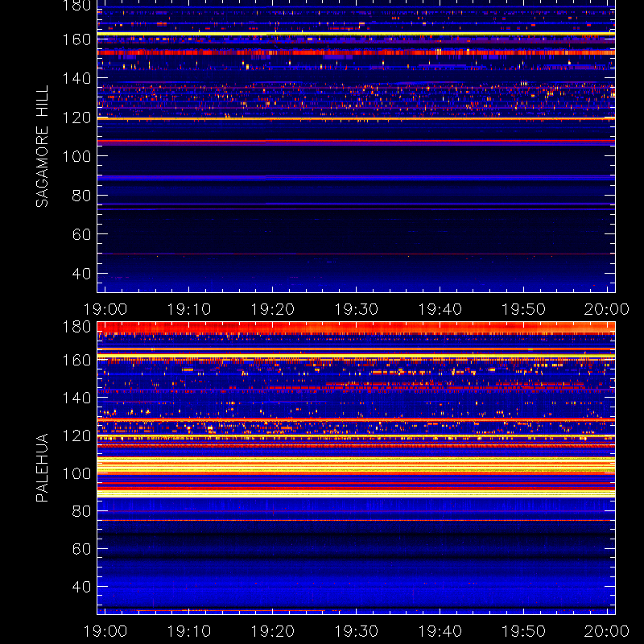Click 19:00 under the Sagamore Hill plot
The height and width of the screenshot is (644, 644).
point(105,309)
